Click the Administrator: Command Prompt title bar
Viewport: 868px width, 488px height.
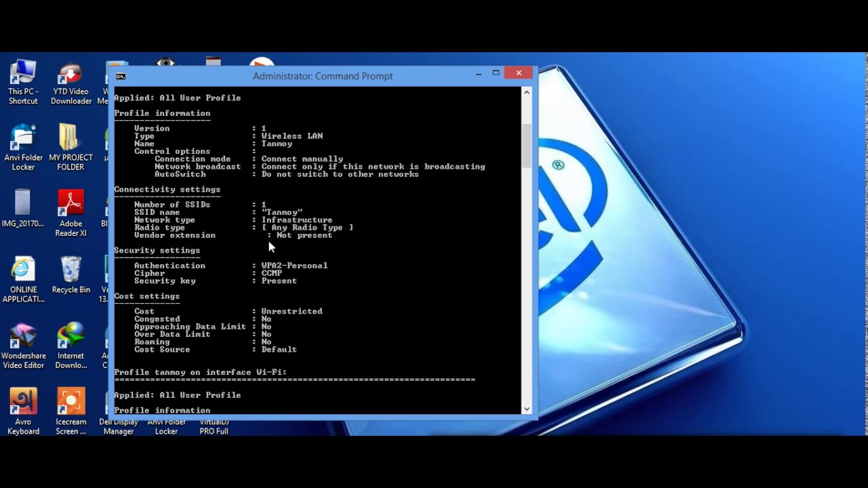[323, 76]
